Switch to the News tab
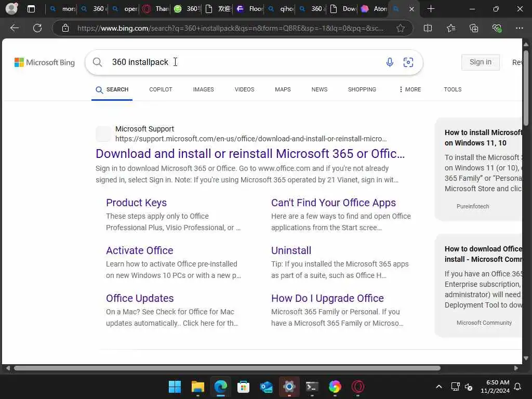The width and height of the screenshot is (532, 399). 320,89
